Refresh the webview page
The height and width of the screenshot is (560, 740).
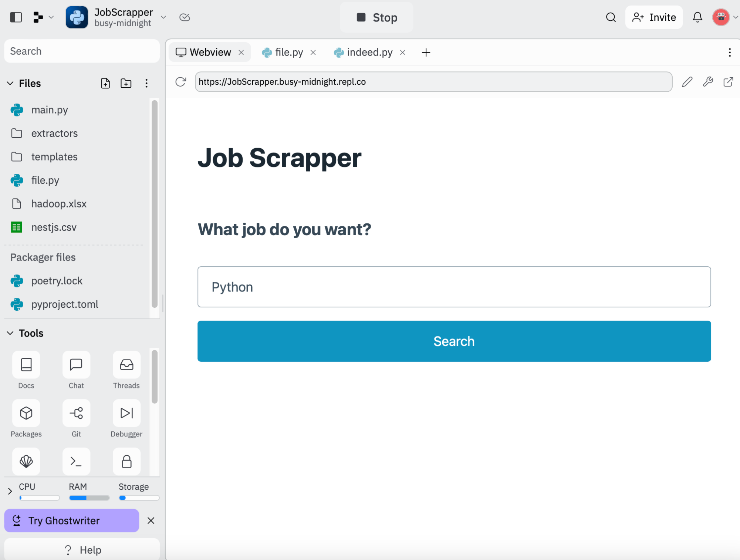(x=180, y=82)
